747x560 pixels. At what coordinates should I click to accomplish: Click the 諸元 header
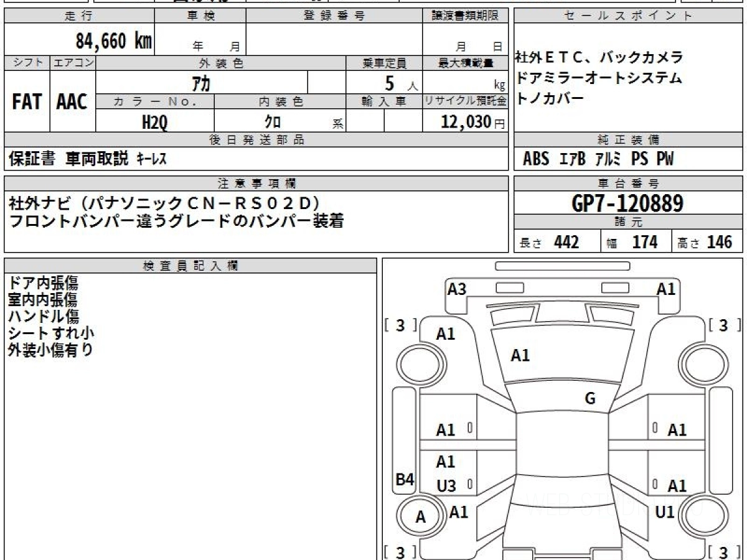pos(629,223)
